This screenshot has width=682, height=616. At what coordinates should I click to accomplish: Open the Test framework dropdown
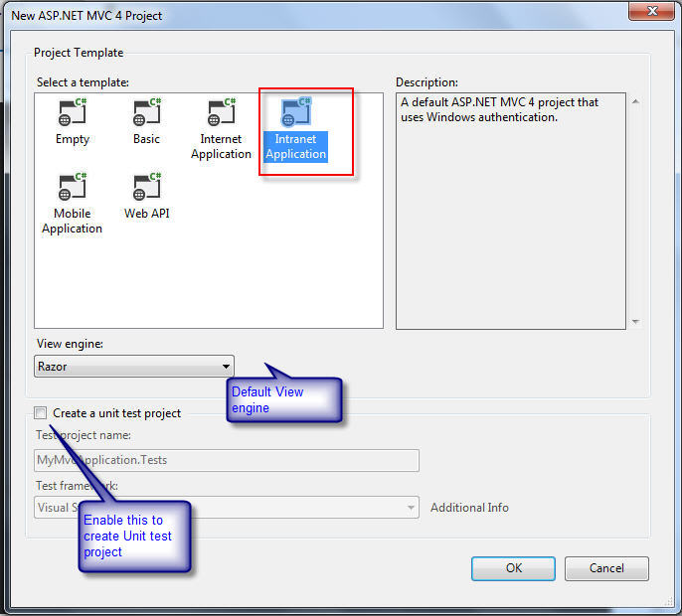click(227, 508)
